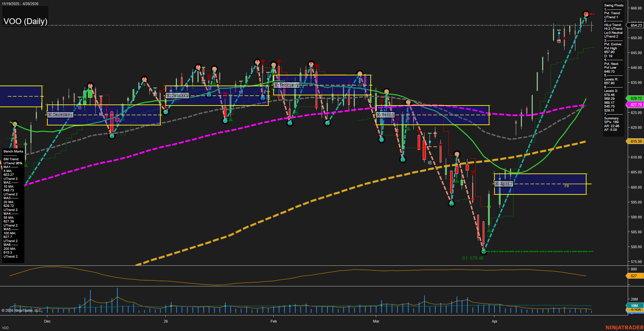Click the M:December monthly range label
The height and width of the screenshot is (331, 644).
tap(60, 115)
